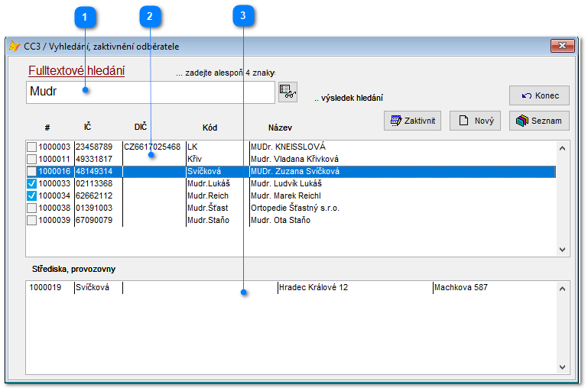Click the Konec button

539,95
